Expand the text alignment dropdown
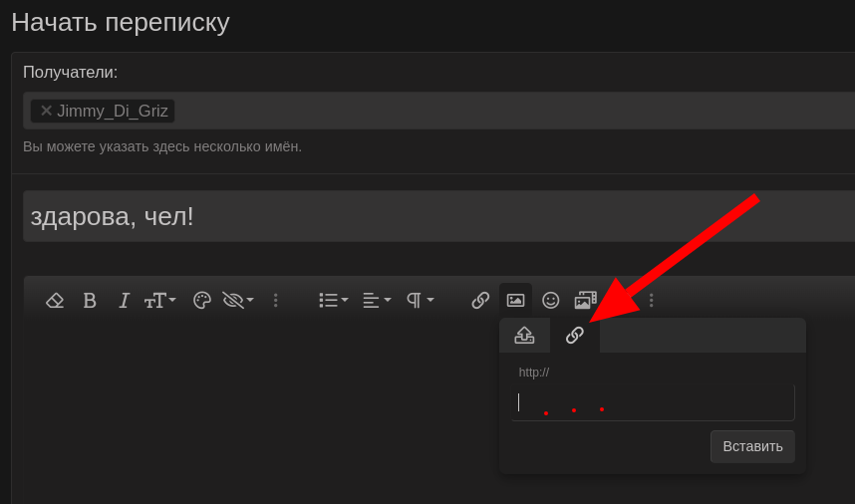The width and height of the screenshot is (855, 504). click(377, 300)
